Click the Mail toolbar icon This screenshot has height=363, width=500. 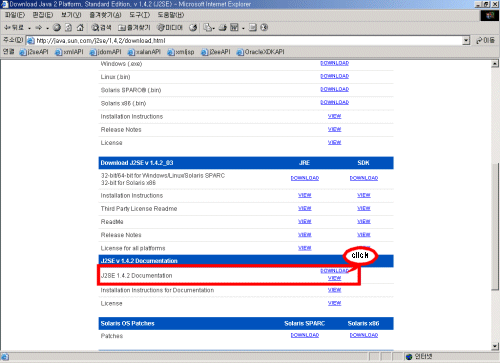point(208,28)
